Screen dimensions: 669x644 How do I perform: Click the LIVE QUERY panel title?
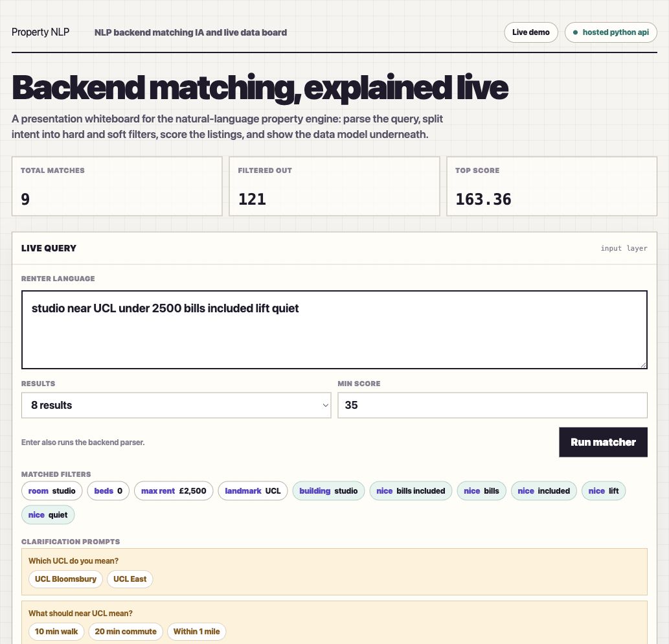tap(49, 248)
